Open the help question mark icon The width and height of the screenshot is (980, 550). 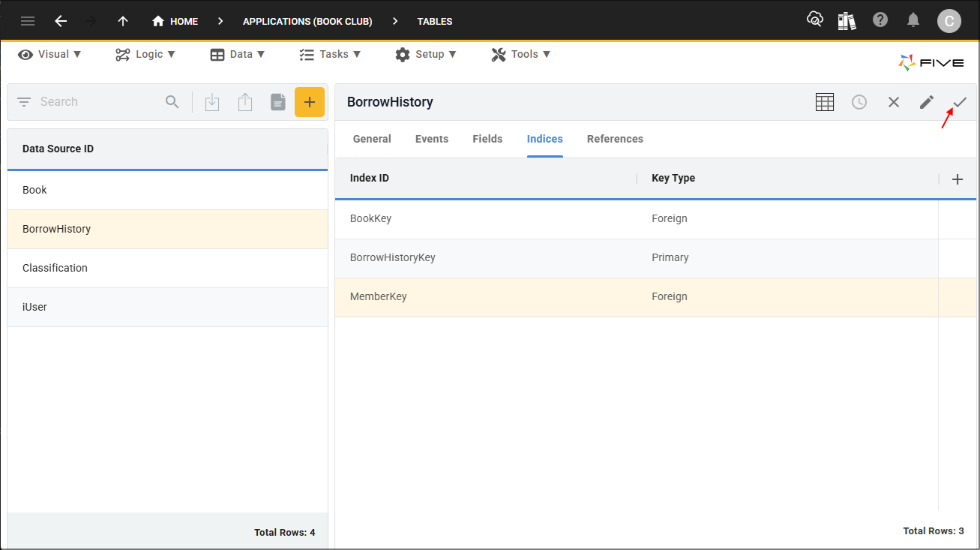pyautogui.click(x=880, y=20)
